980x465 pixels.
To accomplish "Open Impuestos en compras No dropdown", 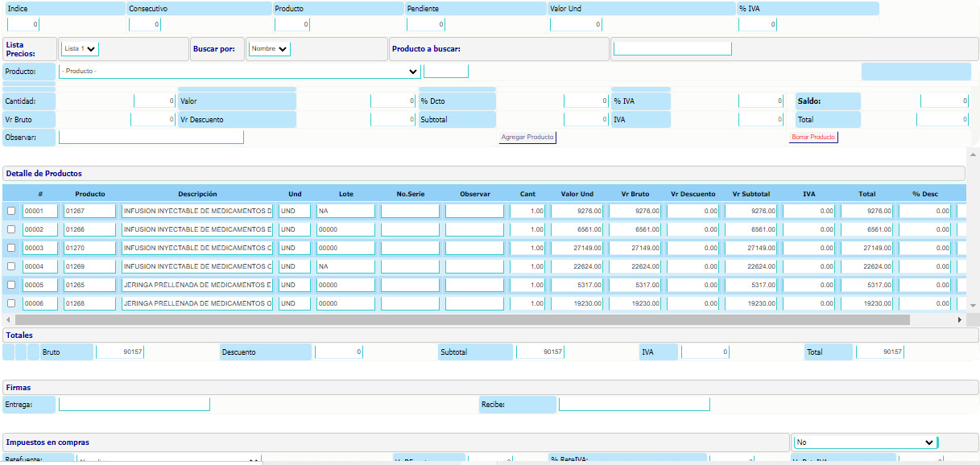I will (864, 442).
